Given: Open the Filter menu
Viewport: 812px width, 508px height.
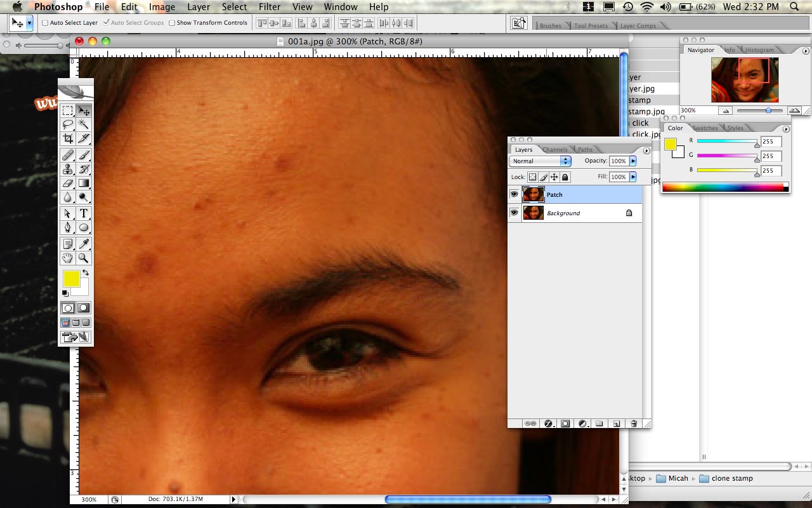Looking at the screenshot, I should coord(270,7).
